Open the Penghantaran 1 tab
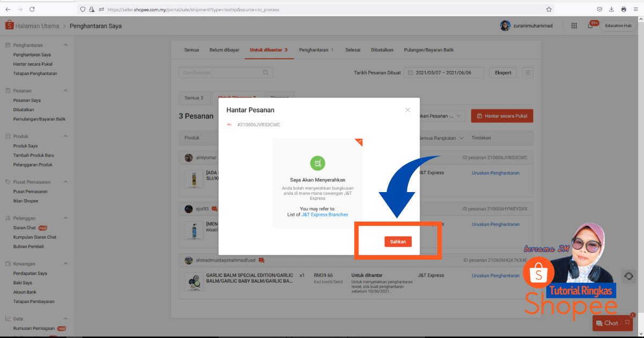 point(316,50)
